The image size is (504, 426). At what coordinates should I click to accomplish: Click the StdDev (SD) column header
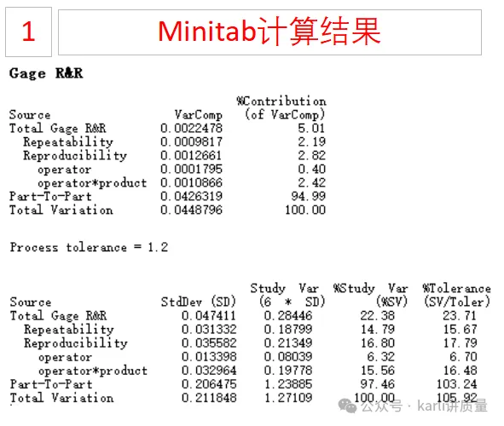pyautogui.click(x=199, y=302)
